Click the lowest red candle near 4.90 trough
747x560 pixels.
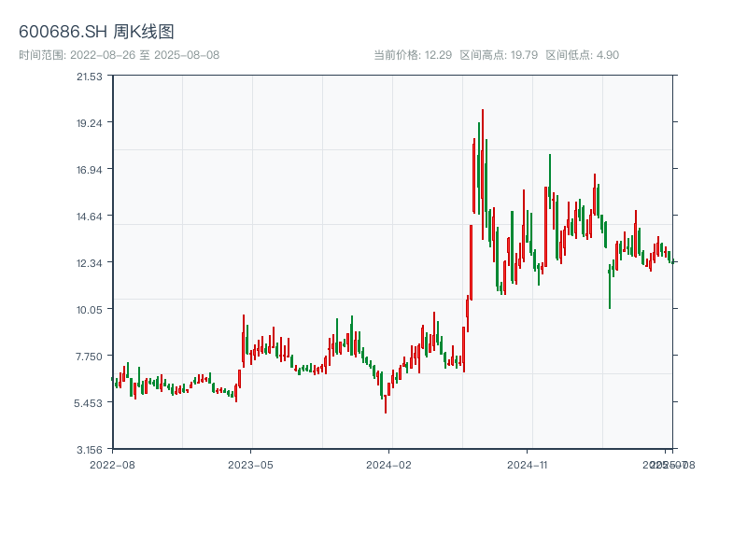[x=386, y=404]
